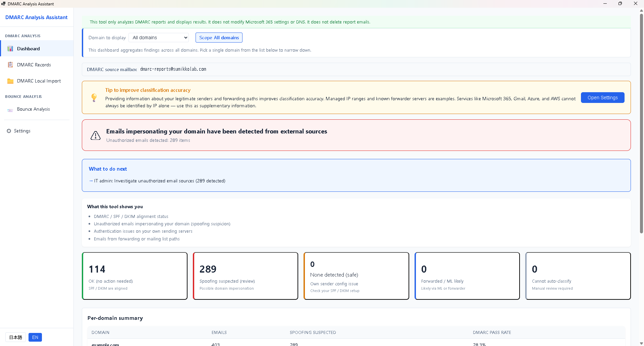Screen dimensions: 644x346
Task: Click the app icon in title bar
Action: (3, 4)
